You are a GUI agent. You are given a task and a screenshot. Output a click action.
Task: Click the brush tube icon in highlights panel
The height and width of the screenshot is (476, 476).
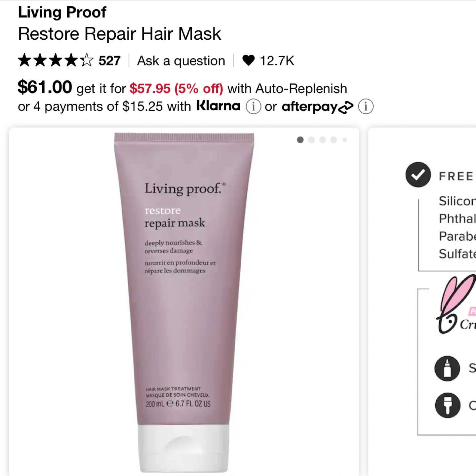(448, 405)
